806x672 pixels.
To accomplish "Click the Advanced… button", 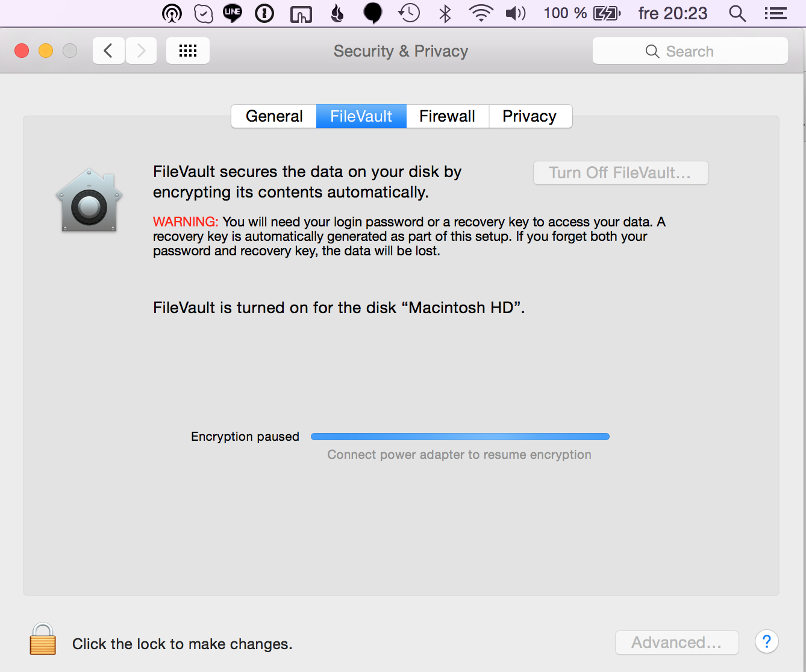I will click(677, 642).
